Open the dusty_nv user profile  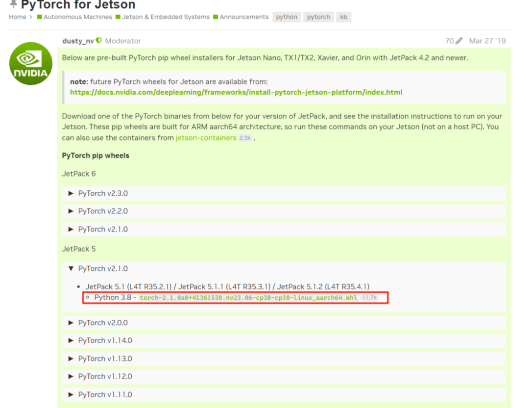[78, 41]
